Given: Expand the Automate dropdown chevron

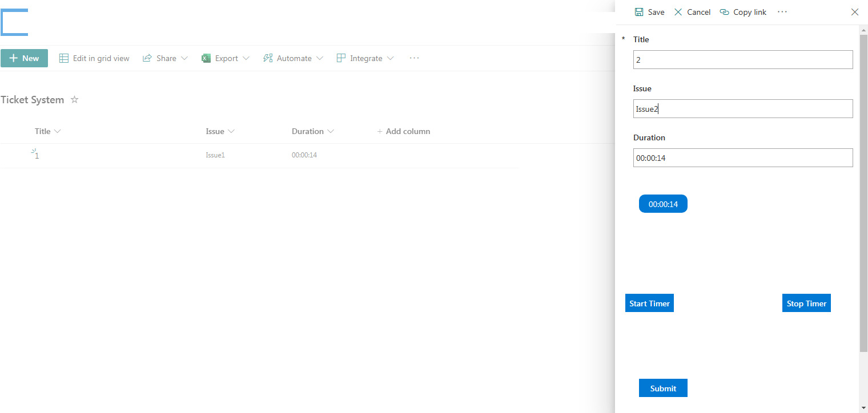Looking at the screenshot, I should click(x=320, y=58).
